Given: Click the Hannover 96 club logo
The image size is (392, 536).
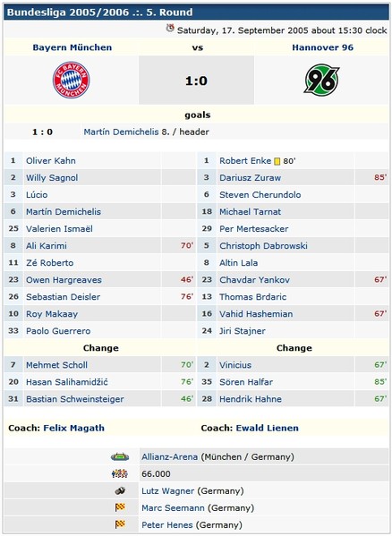Looking at the screenshot, I should (x=322, y=80).
